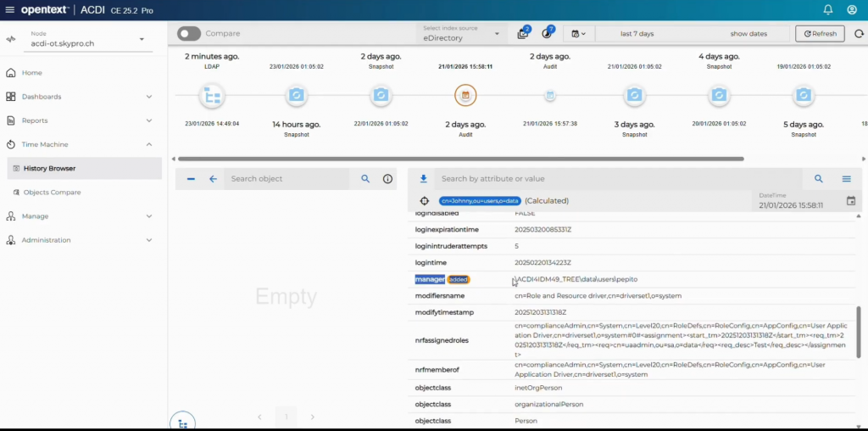Click the audit filter icon with badge 7
868x431 pixels.
(548, 33)
